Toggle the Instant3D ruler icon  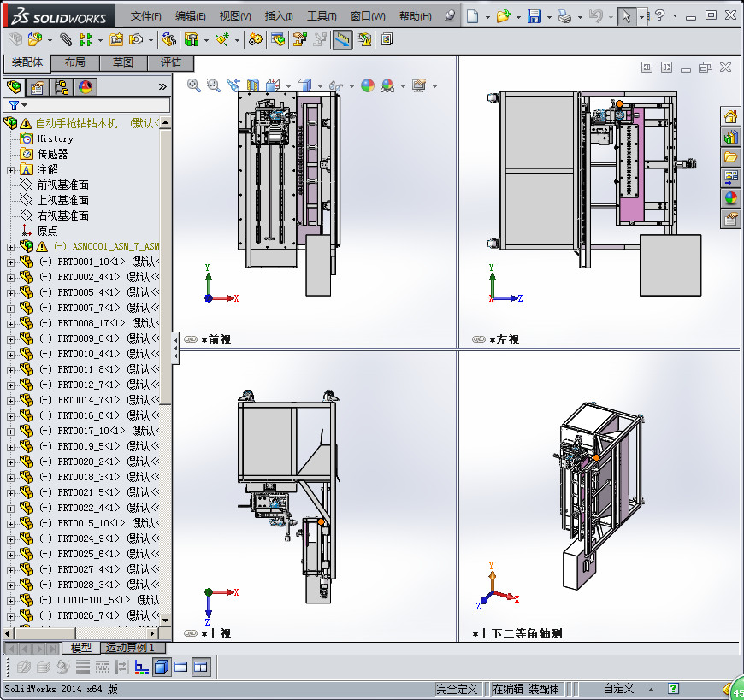[x=343, y=39]
